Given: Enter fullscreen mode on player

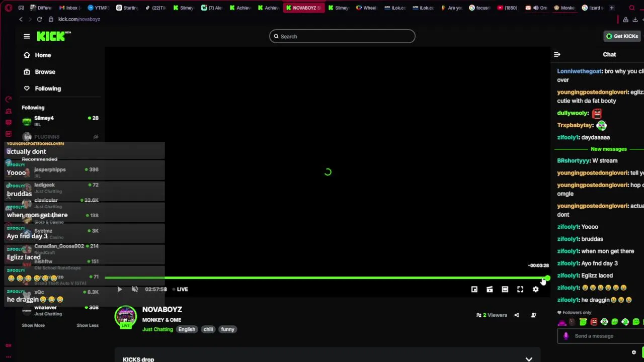Looking at the screenshot, I should [520, 289].
